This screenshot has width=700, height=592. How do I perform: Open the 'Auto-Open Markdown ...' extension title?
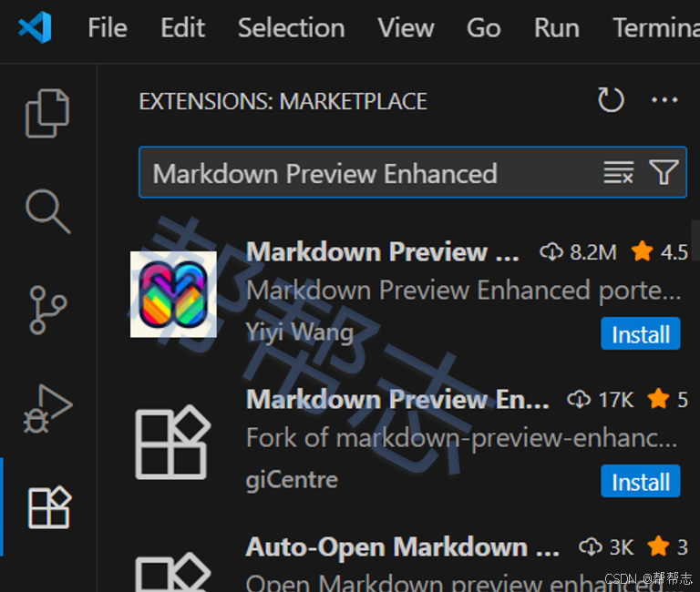402,547
